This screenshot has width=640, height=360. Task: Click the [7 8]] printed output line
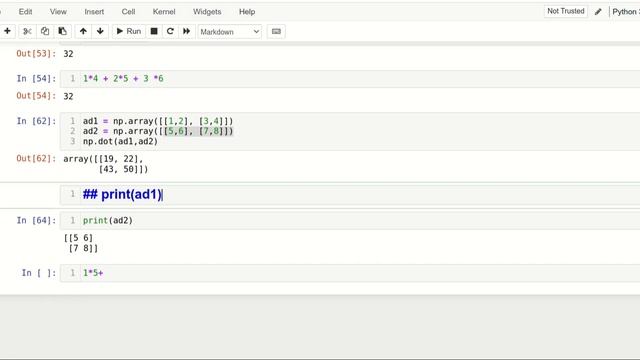pyautogui.click(x=83, y=248)
